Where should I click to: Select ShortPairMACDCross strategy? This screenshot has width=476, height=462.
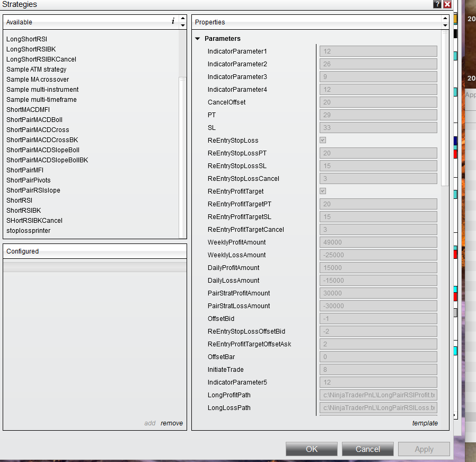pyautogui.click(x=38, y=130)
